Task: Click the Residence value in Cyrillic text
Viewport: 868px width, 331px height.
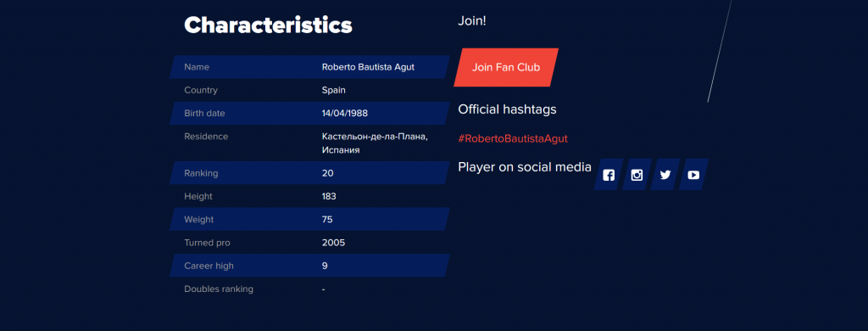Action: pyautogui.click(x=375, y=143)
